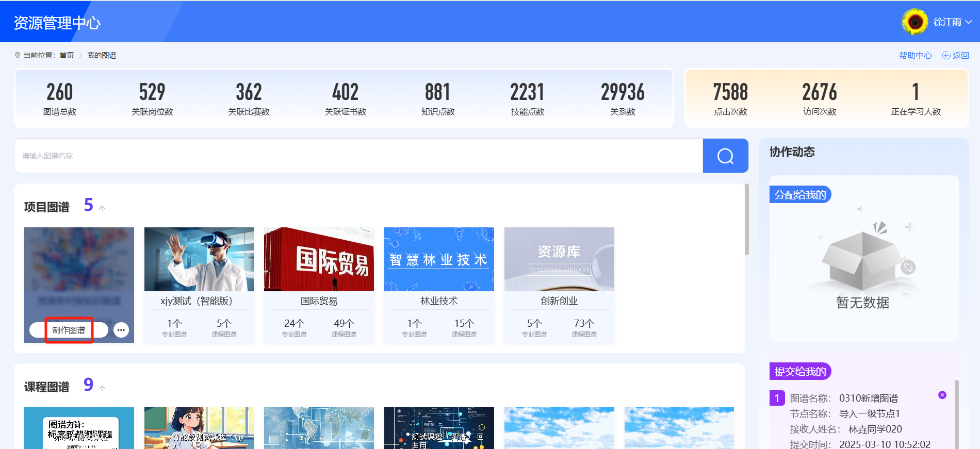
Task: Click the 林业技术 card title
Action: (439, 301)
